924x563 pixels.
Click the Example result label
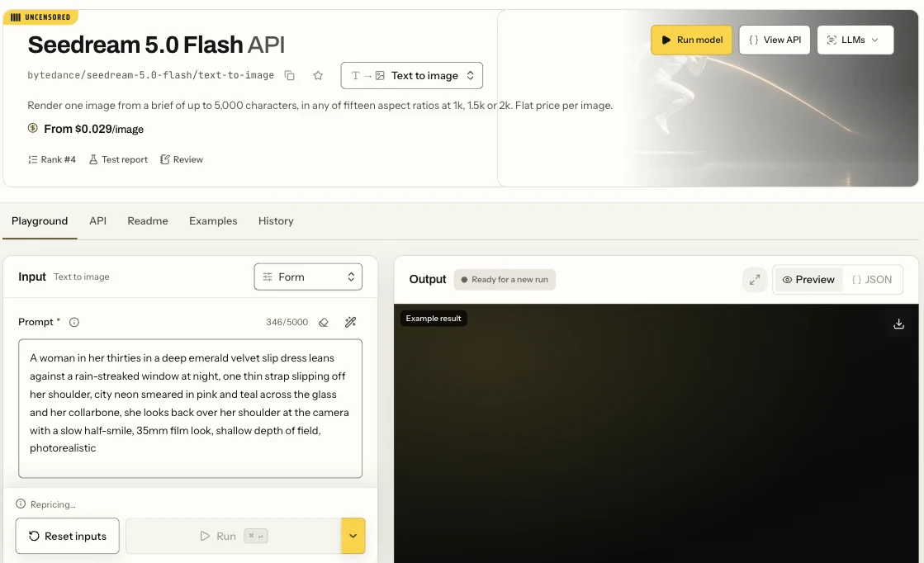[x=434, y=319]
